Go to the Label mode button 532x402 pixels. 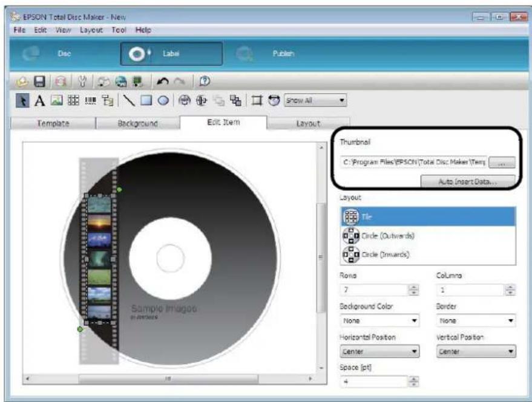click(171, 54)
